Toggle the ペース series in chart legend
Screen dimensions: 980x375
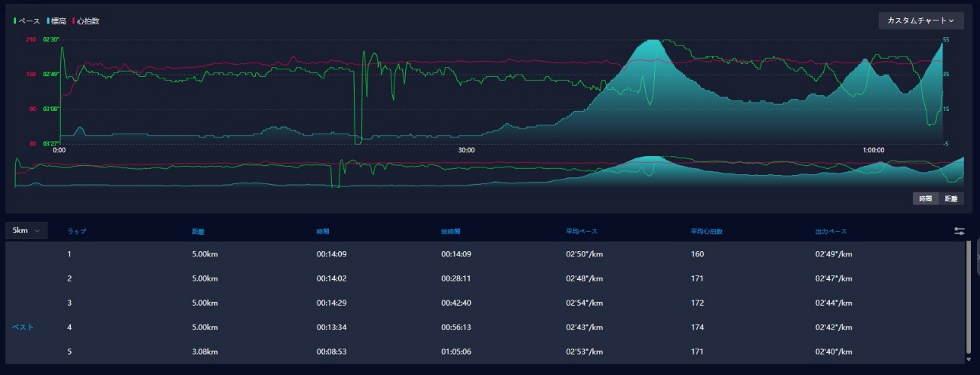coord(28,21)
